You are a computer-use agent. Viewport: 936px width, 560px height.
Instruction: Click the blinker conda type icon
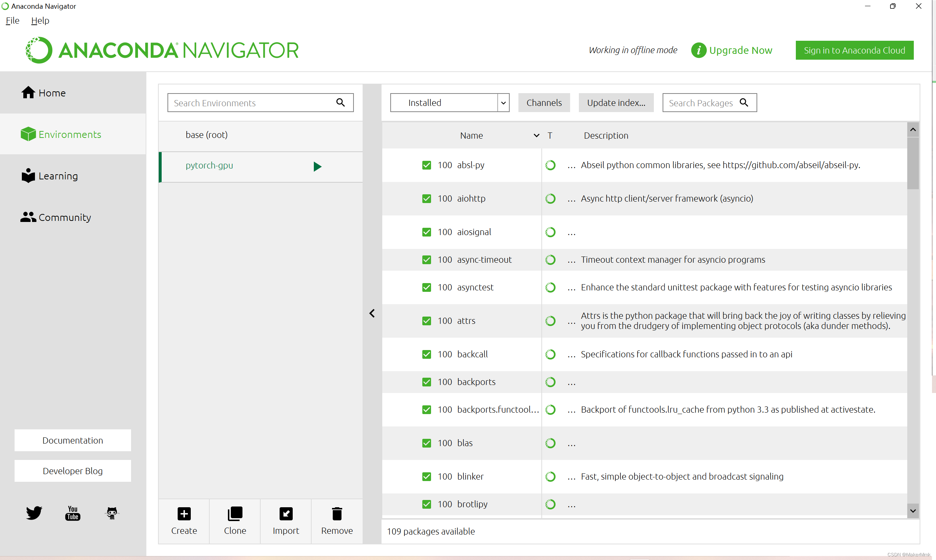pos(550,477)
